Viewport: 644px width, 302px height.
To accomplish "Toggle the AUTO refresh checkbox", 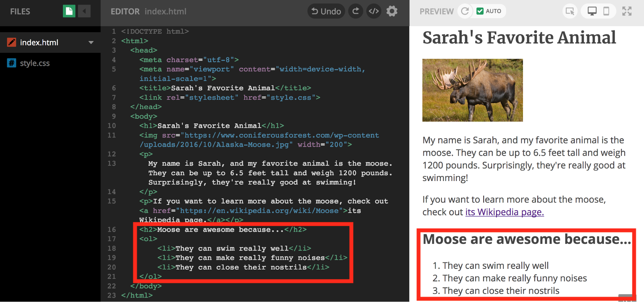I will (x=480, y=11).
